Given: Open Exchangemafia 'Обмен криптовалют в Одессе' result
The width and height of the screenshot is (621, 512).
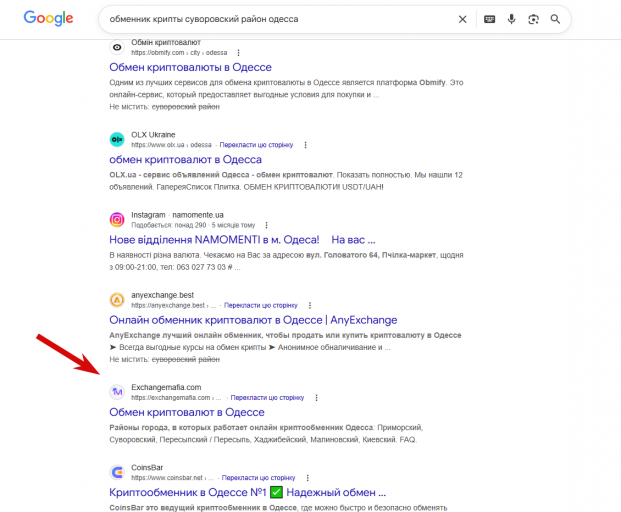Looking at the screenshot, I should click(187, 412).
